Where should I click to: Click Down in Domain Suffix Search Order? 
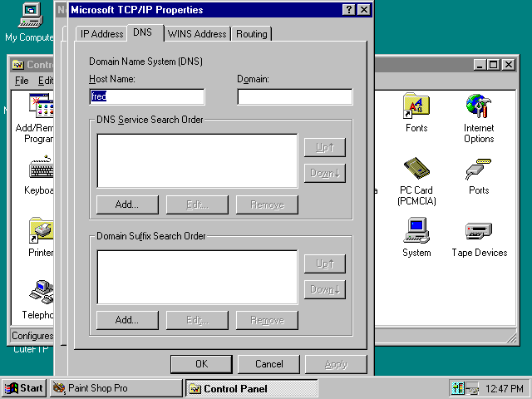coord(325,289)
